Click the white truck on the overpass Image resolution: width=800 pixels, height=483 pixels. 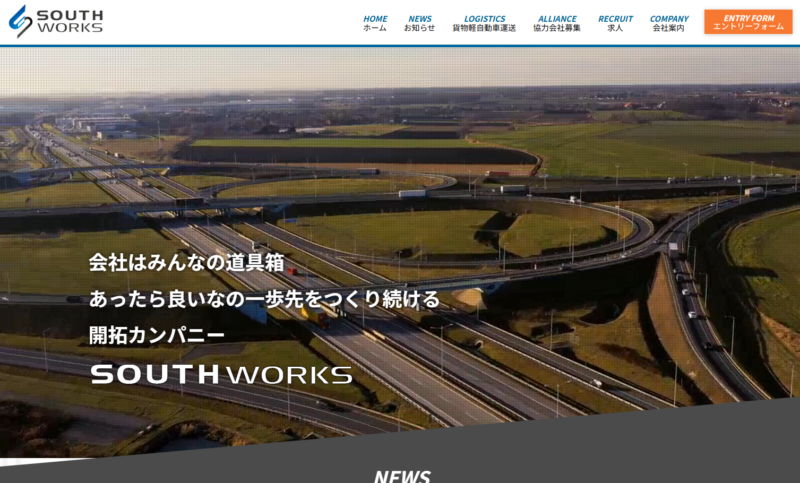(411, 193)
